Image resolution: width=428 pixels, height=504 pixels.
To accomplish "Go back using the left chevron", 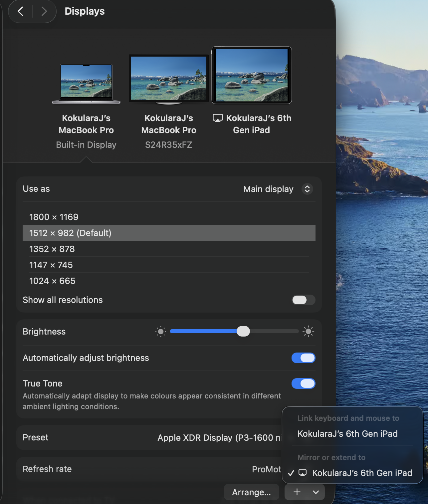I will click(21, 11).
